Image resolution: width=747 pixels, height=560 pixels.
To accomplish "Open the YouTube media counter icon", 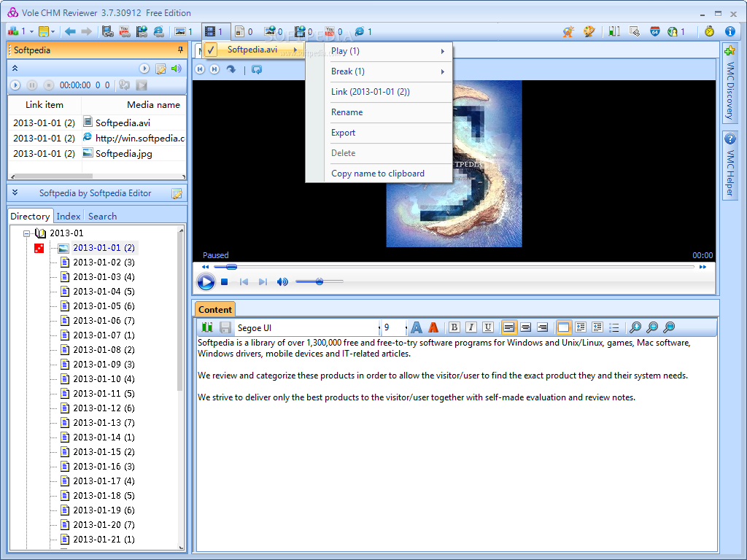I will click(x=330, y=31).
